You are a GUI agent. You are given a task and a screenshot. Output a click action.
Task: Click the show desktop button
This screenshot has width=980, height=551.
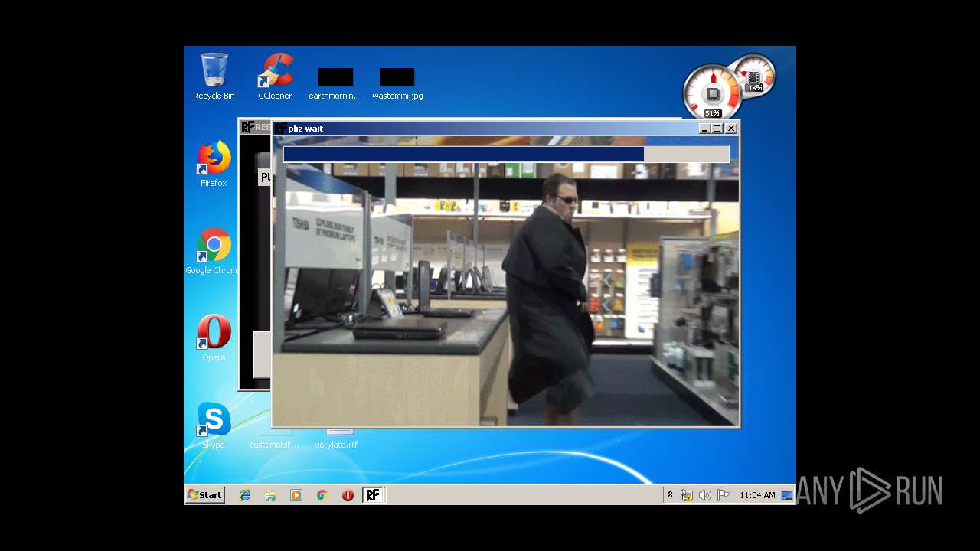pos(787,495)
